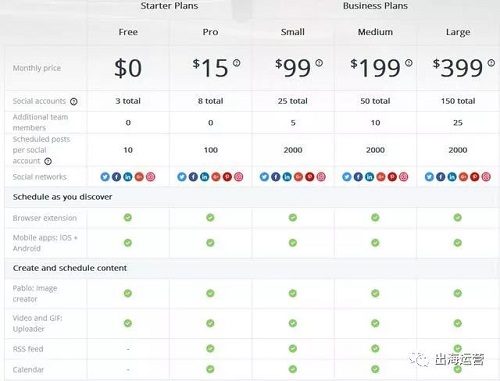Click the LinkedIn icon in the Free plan column
This screenshot has height=381, width=500.
coord(128,177)
